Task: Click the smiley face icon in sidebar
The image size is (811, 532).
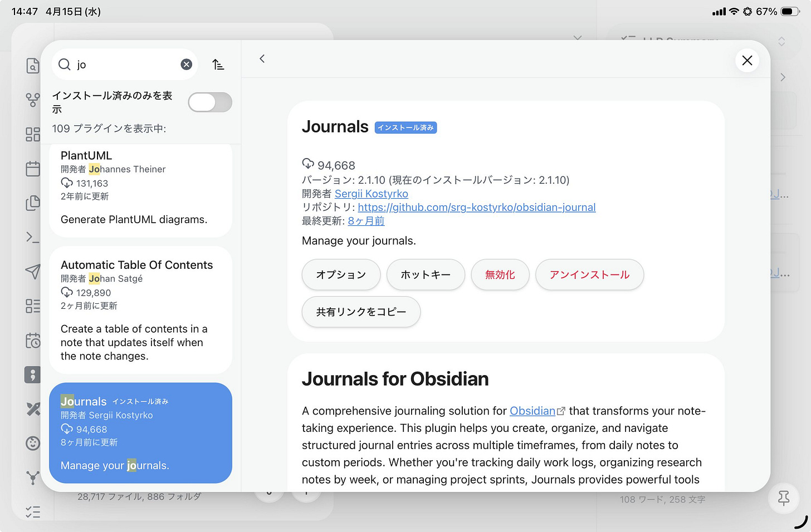Action: coord(33,443)
